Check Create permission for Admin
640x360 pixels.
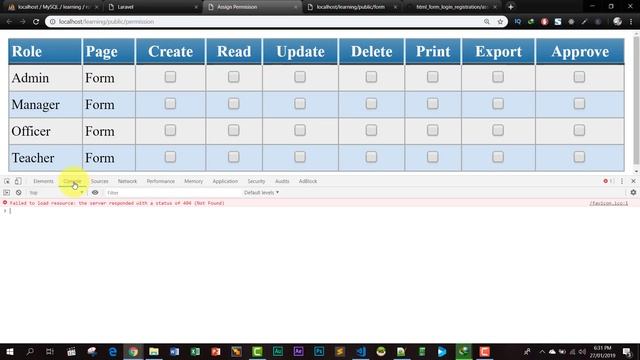(x=170, y=77)
